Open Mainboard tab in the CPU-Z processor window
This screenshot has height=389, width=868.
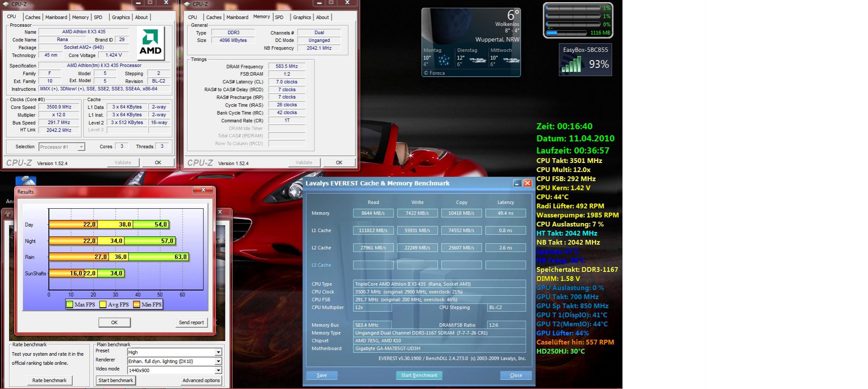(x=57, y=17)
